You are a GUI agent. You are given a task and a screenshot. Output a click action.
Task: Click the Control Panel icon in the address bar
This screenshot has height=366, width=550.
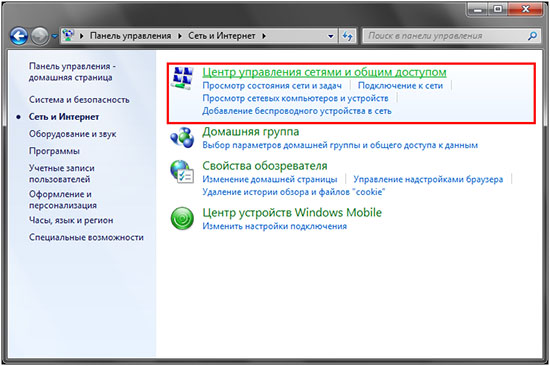point(68,35)
